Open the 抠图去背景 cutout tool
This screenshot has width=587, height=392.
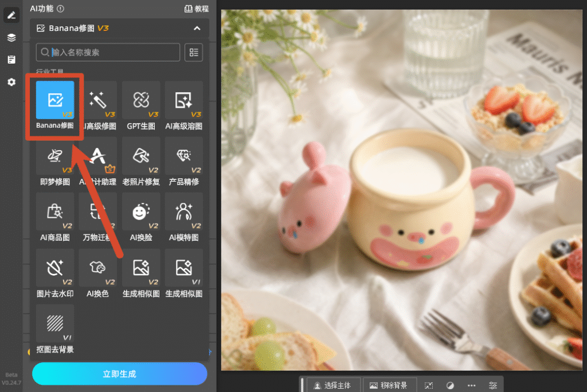pyautogui.click(x=55, y=324)
